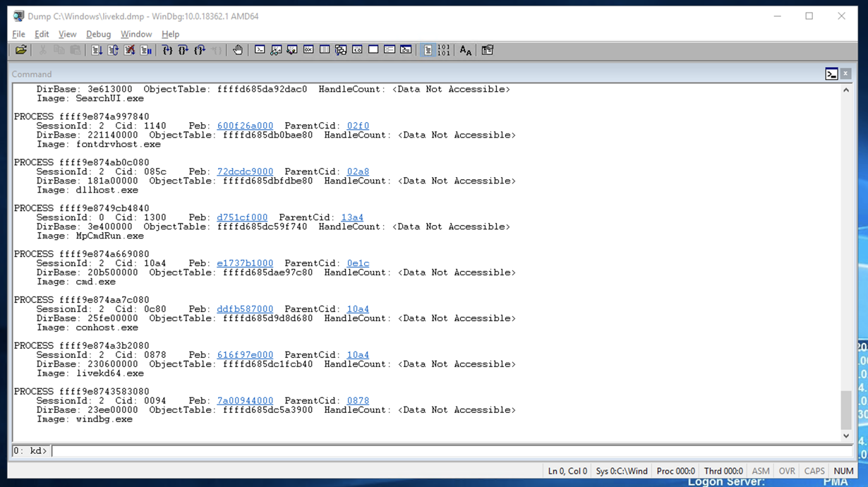Click the Open source file toolbar icon
This screenshot has width=868, height=487.
(x=21, y=50)
